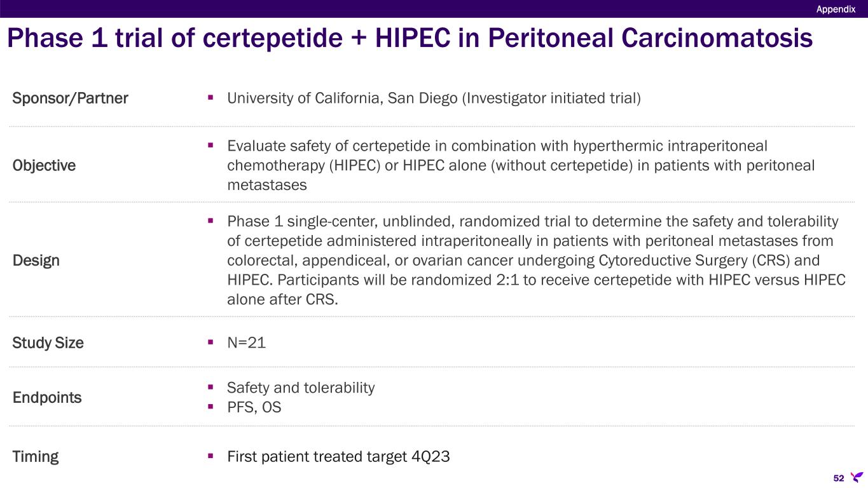Click the First patient treated target 4Q23 text
The height and width of the screenshot is (488, 868).
(x=338, y=457)
